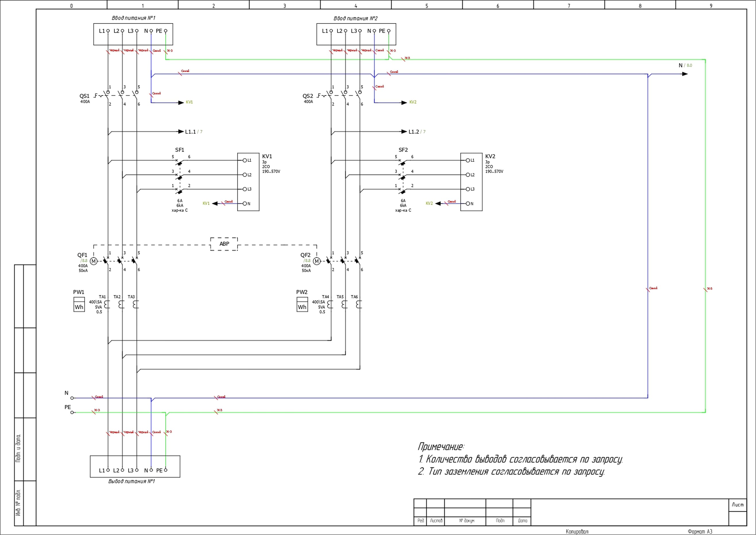Screen dimensions: 756x535
Task: Follow the L1.2 / 7 cross-reference
Action: [x=417, y=132]
